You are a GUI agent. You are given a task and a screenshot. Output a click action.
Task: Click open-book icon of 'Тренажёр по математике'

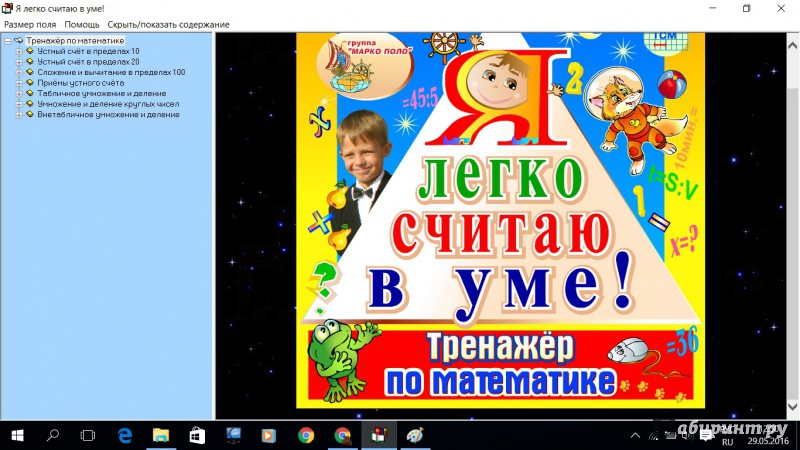18,41
